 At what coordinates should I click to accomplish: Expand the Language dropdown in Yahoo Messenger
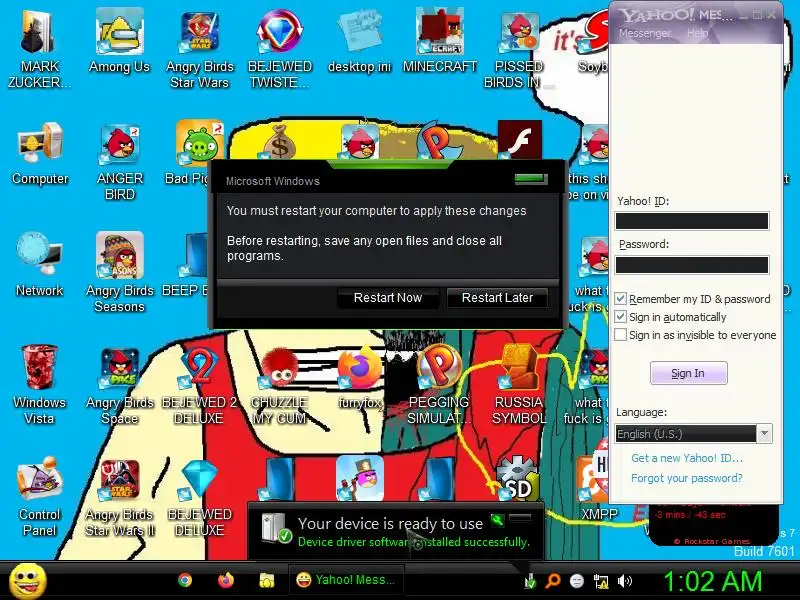[x=764, y=434]
